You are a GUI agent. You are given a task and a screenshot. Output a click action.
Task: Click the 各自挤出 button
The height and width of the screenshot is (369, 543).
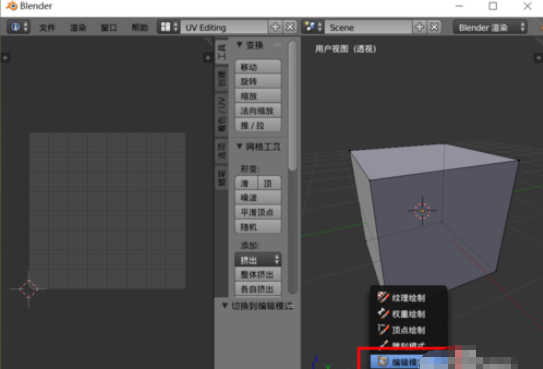point(258,289)
